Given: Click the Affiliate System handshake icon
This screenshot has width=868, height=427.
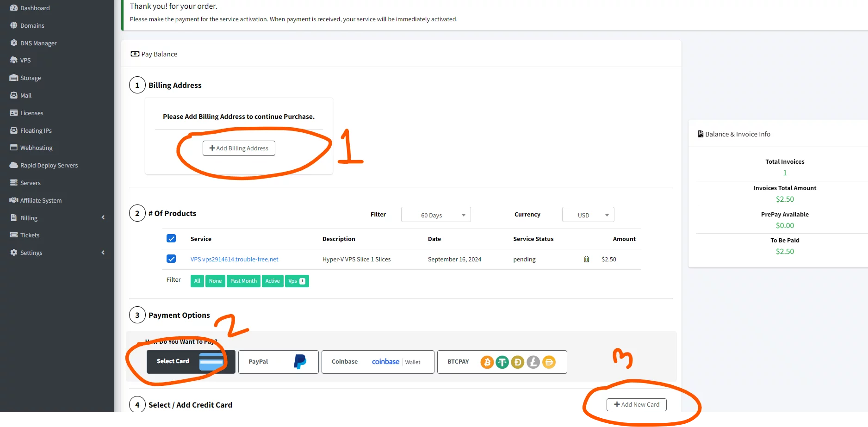Looking at the screenshot, I should pyautogui.click(x=14, y=200).
